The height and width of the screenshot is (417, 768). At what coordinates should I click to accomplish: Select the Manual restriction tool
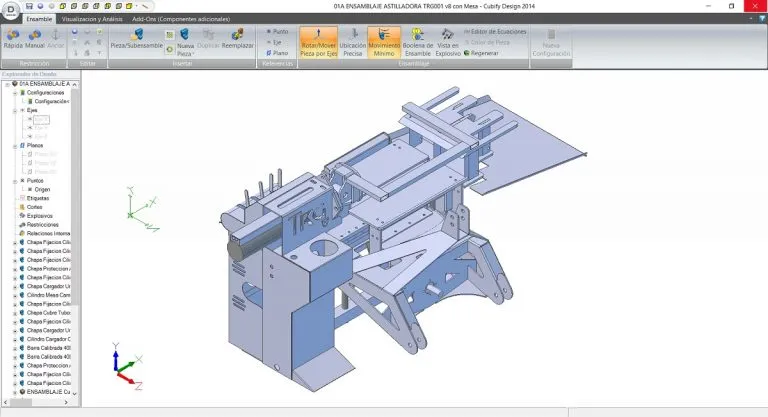34,40
